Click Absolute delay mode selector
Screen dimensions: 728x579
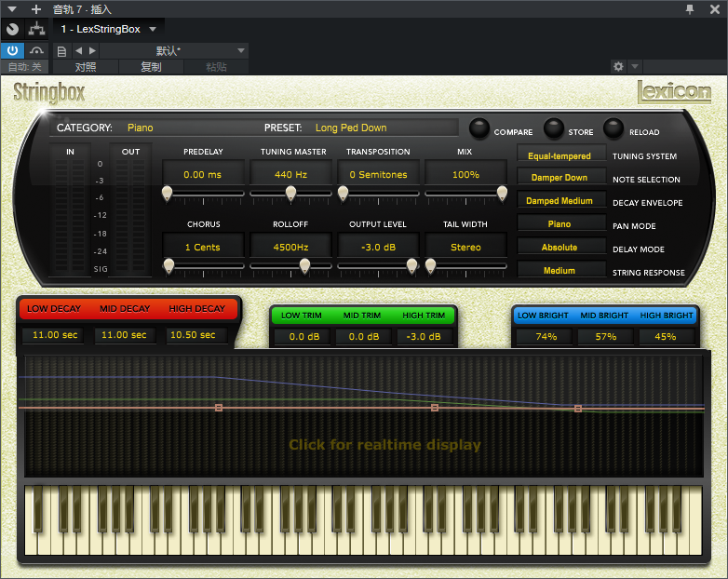(x=561, y=247)
